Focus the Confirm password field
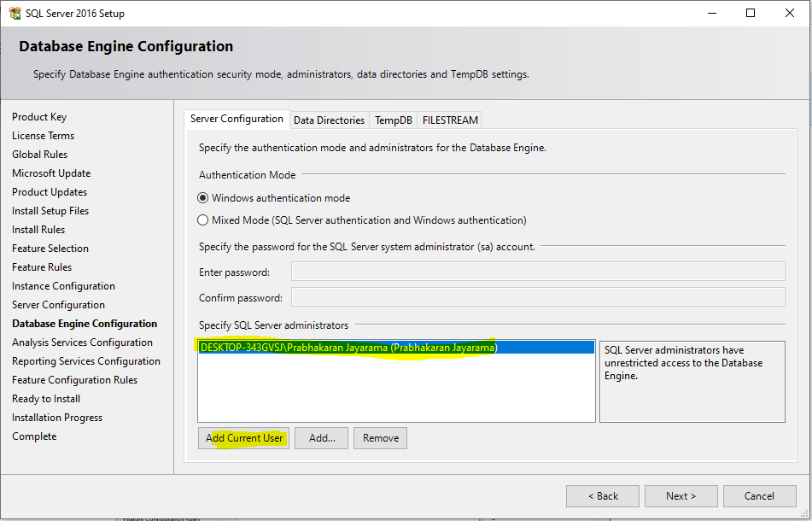The width and height of the screenshot is (812, 521). pos(538,297)
